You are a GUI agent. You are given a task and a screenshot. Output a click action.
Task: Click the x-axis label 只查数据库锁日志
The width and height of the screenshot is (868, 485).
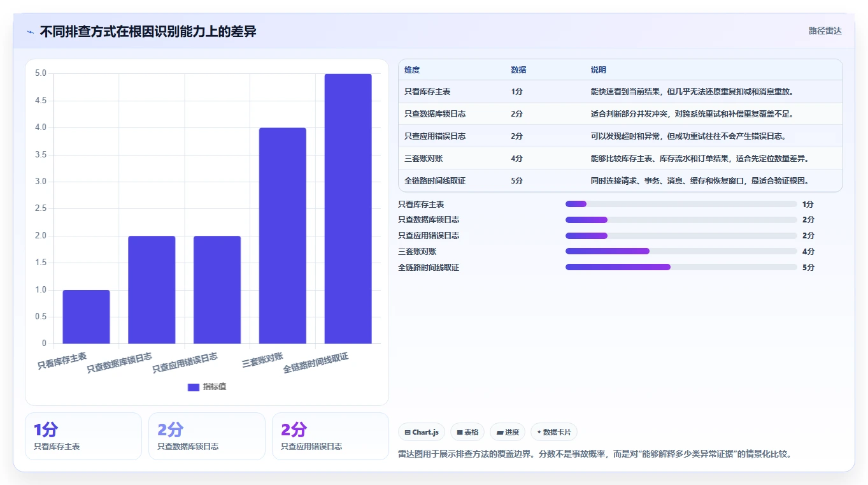[x=119, y=363]
